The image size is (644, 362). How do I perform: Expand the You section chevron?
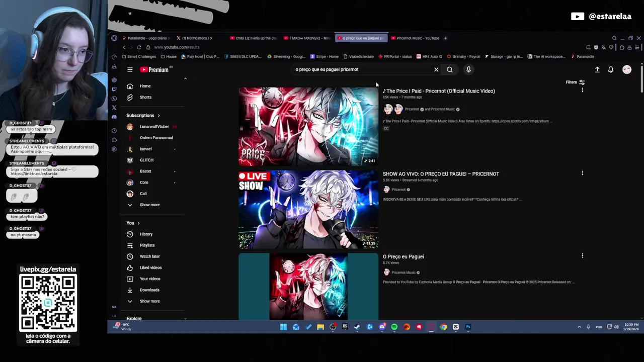[x=138, y=223]
